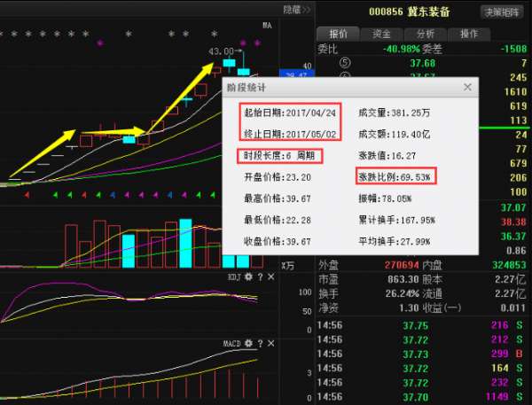This screenshot has width=532, height=405.
Task: Close the MACD indicator panel
Action: [x=270, y=343]
